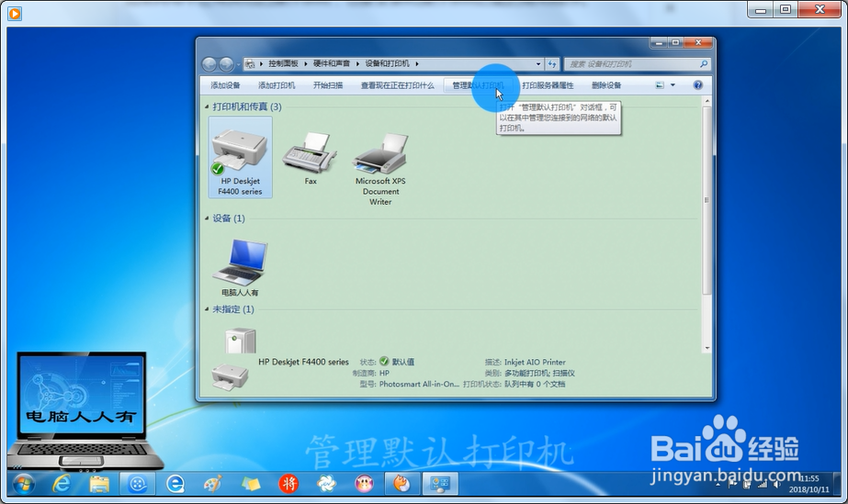
Task: Open the Control Panel taskbar window
Action: pos(440,484)
